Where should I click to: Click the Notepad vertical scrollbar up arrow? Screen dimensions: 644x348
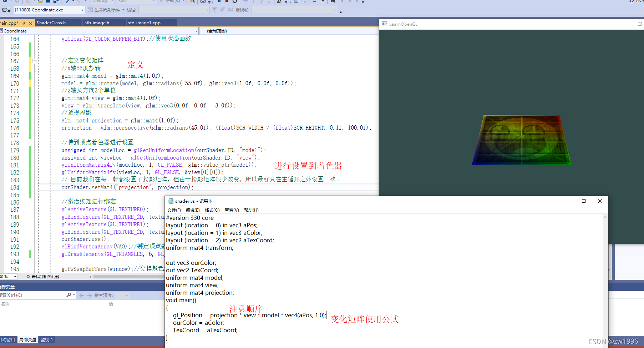click(605, 217)
